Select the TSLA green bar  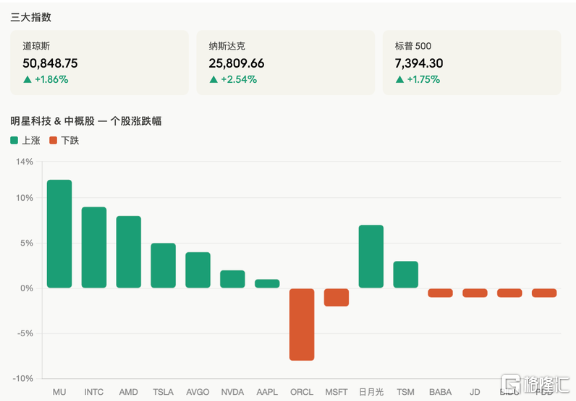(163, 265)
